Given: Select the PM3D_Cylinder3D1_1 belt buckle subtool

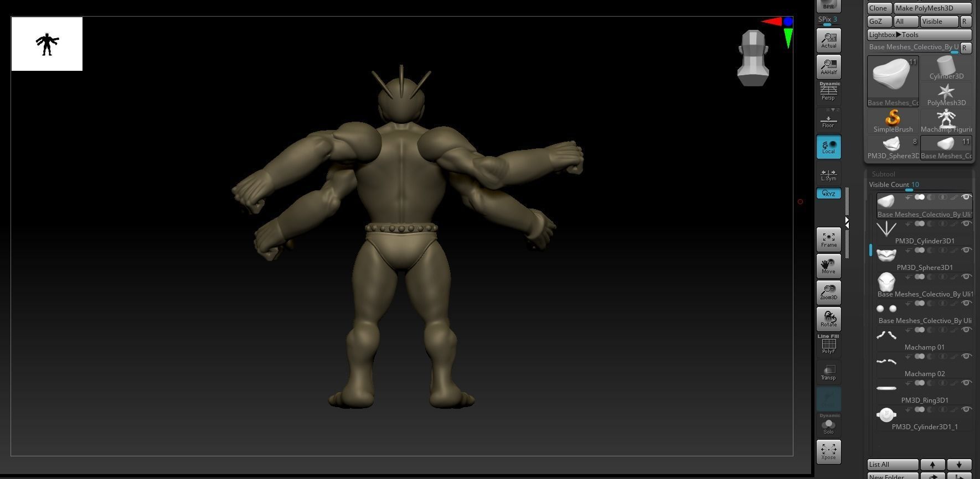Looking at the screenshot, I should pos(924,418).
